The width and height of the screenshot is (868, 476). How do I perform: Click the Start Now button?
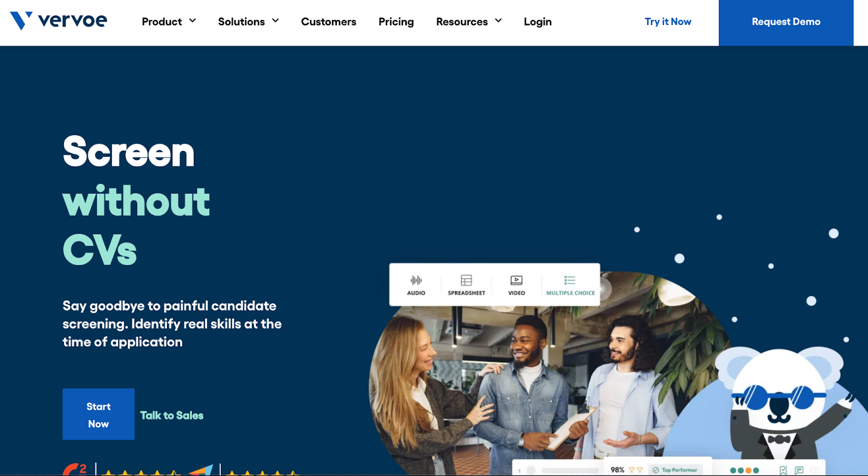[98, 414]
